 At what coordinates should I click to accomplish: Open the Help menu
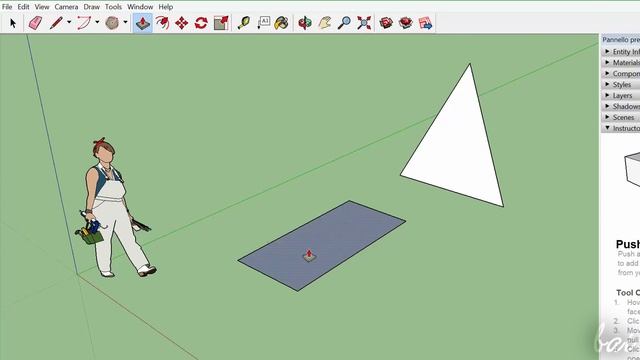[x=166, y=7]
